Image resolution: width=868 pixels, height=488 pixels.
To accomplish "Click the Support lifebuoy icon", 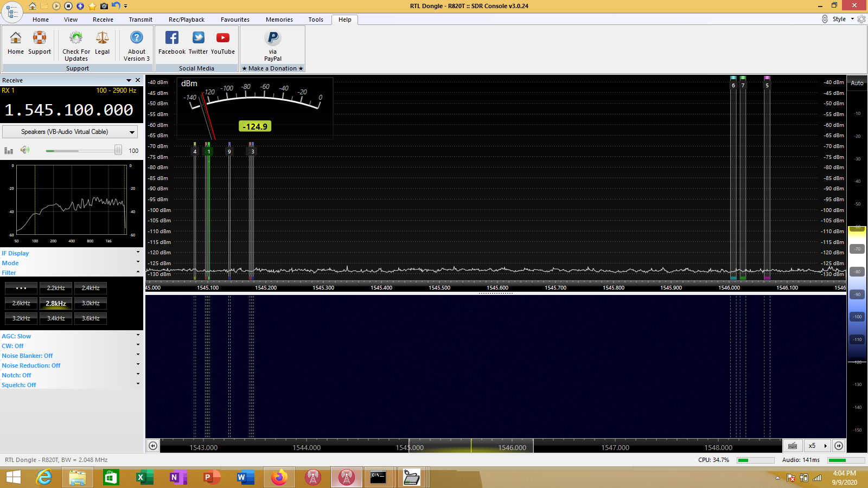I will 40,38.
